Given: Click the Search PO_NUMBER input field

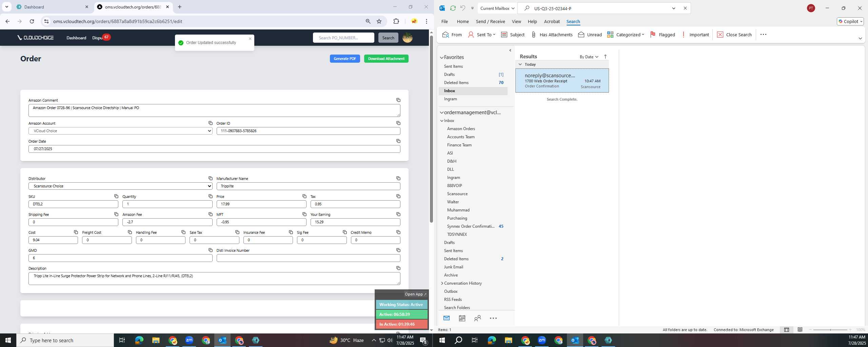Looking at the screenshot, I should tap(343, 38).
